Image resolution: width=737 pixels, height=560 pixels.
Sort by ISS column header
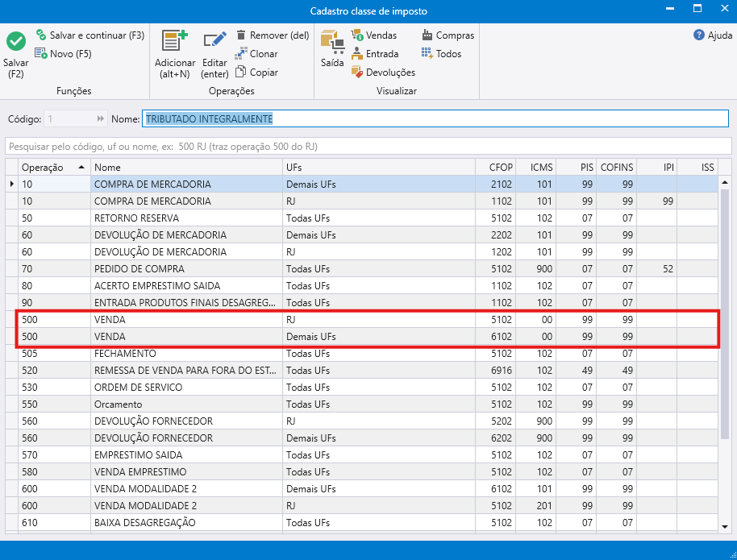[697, 168]
